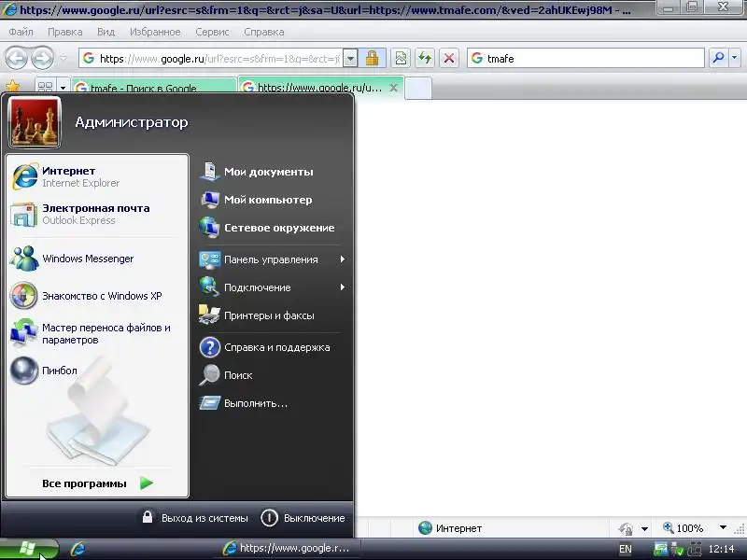This screenshot has width=747, height=560.
Task: Open Сетевое окружение
Action: pos(271,228)
